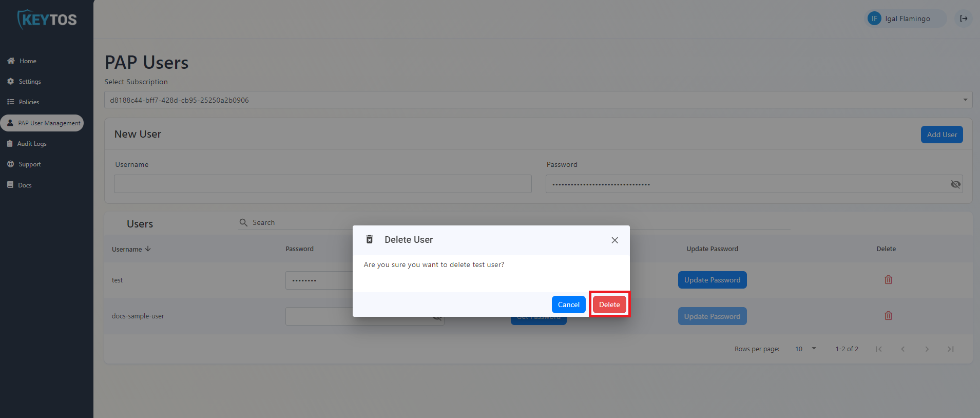Go to Policies page
The image size is (980, 418).
[x=29, y=102]
